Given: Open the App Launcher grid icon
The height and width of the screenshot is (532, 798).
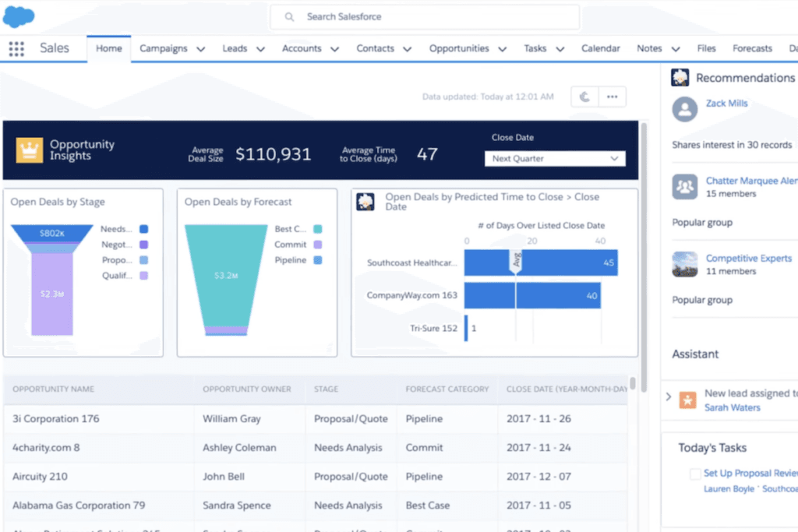Looking at the screenshot, I should [16, 49].
